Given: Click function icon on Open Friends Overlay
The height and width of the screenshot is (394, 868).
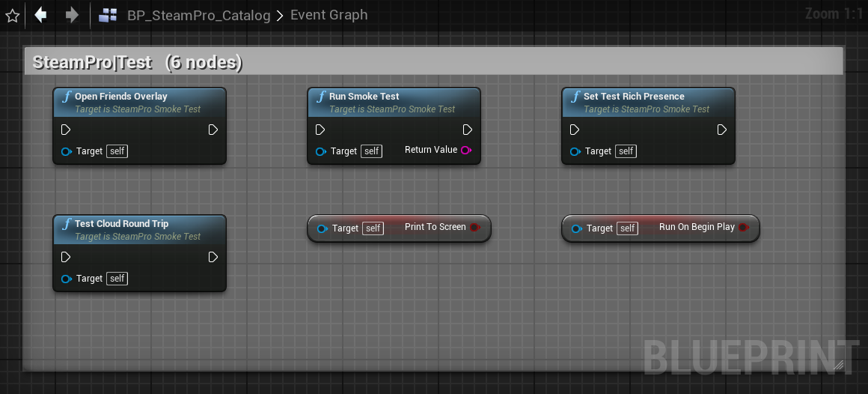Looking at the screenshot, I should 67,97.
